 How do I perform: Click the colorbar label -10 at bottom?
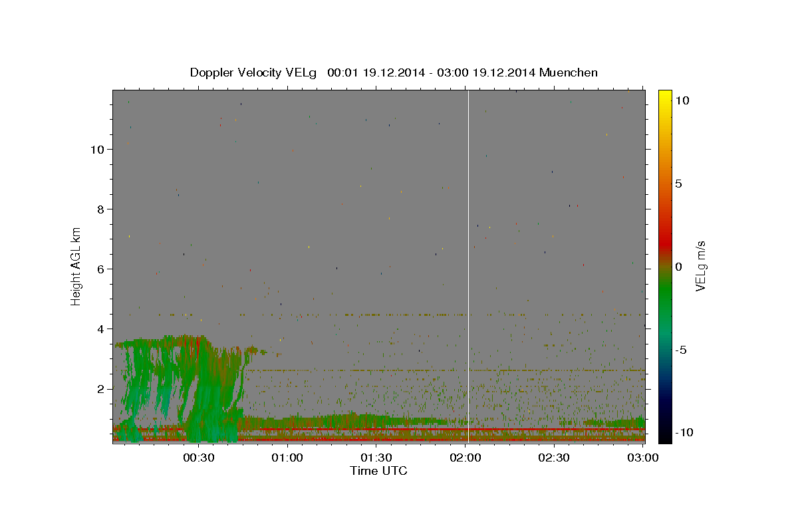684,433
